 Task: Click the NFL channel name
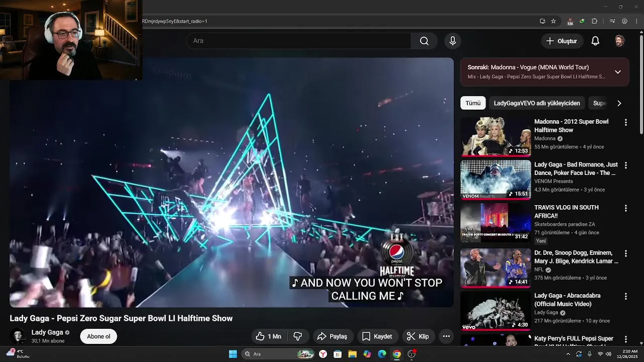tap(539, 269)
